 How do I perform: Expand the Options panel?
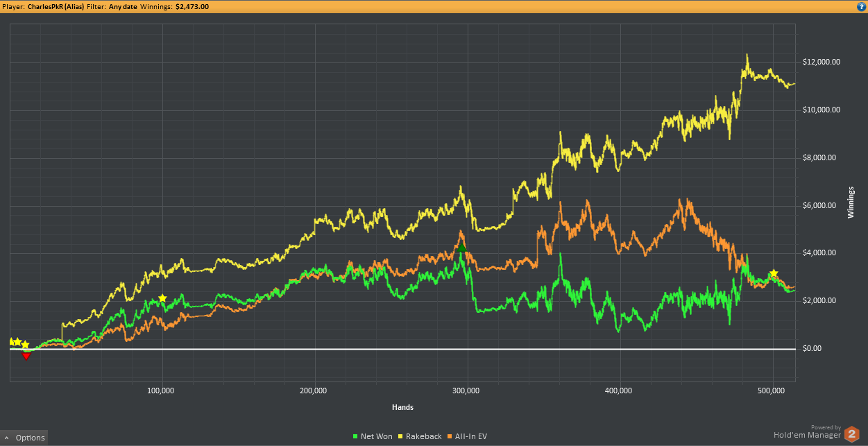click(24, 438)
